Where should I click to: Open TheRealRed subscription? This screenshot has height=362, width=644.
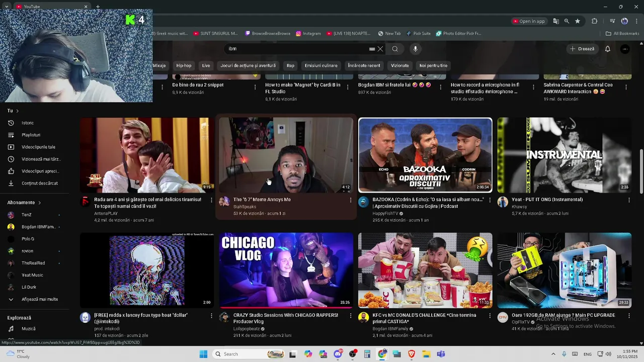click(34, 263)
